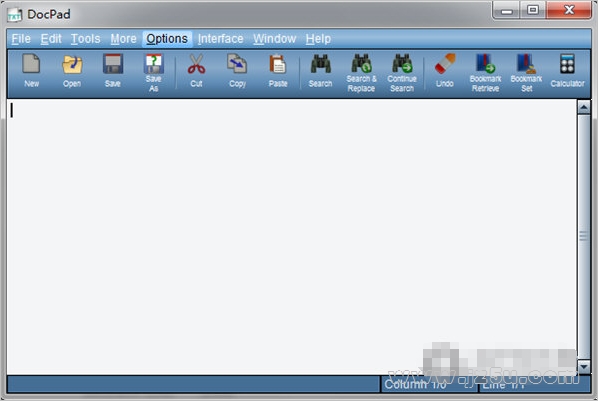Open the Options menu
Screen dimensions: 598x401
167,39
